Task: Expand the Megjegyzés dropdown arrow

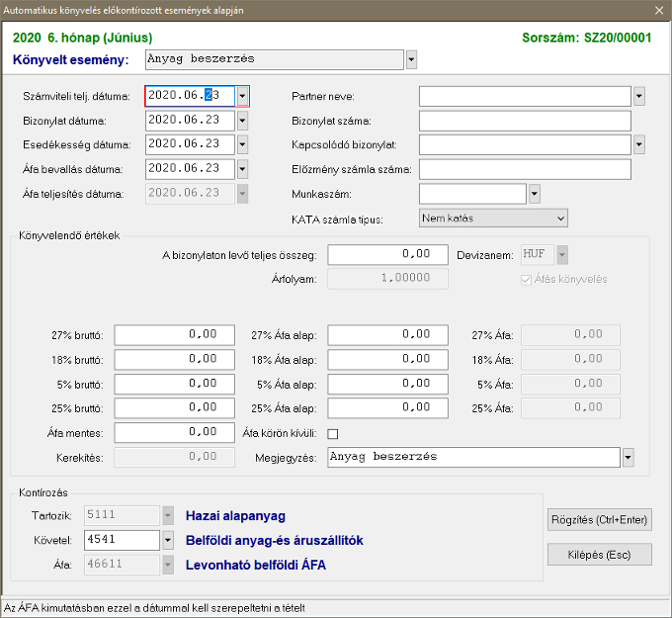Action: pos(628,458)
